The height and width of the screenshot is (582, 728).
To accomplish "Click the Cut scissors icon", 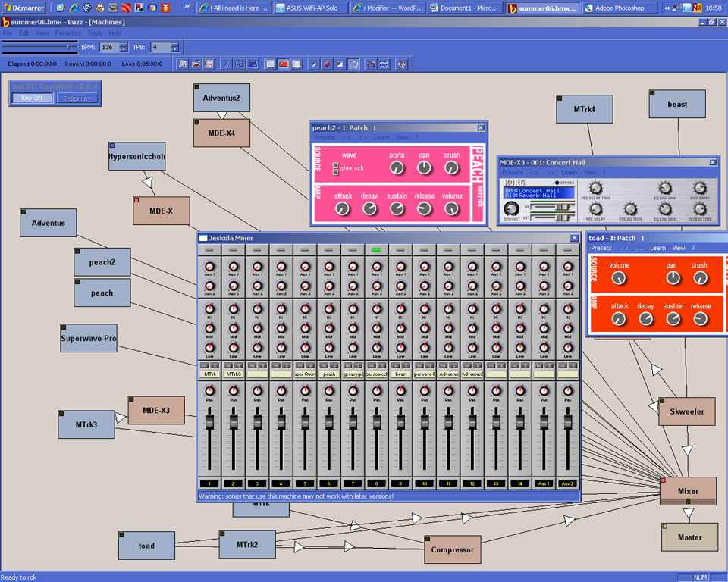I will [227, 64].
